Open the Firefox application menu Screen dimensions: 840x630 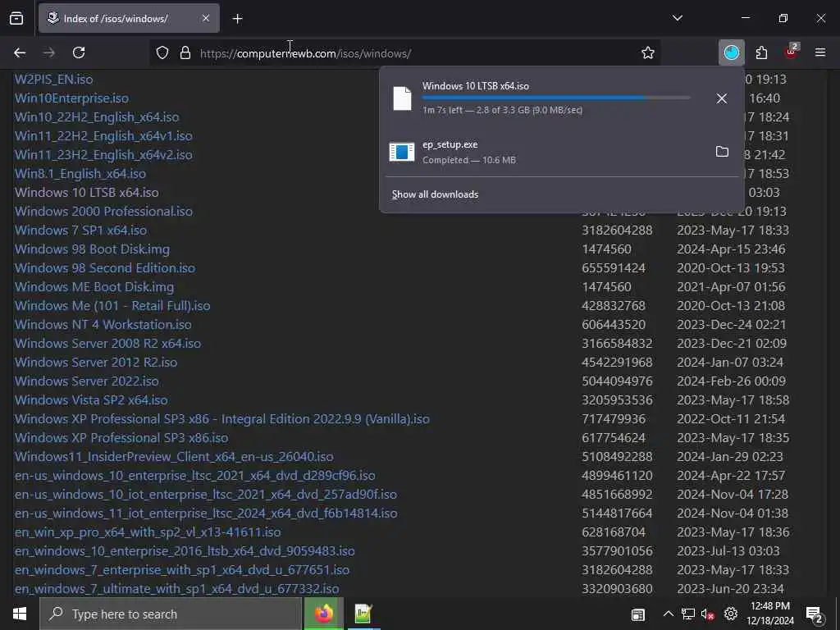pyautogui.click(x=820, y=52)
